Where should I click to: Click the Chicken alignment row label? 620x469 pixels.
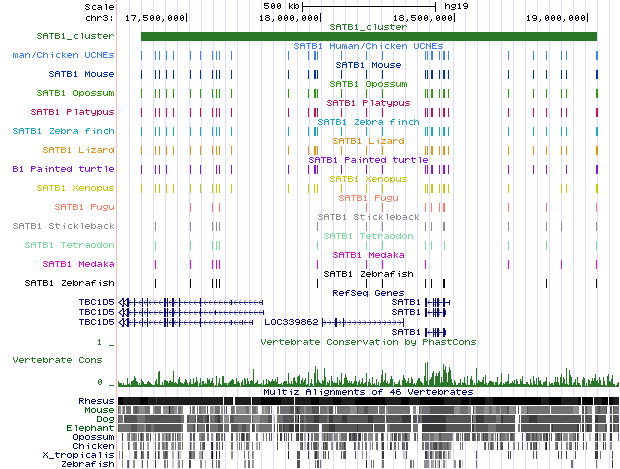click(x=94, y=446)
